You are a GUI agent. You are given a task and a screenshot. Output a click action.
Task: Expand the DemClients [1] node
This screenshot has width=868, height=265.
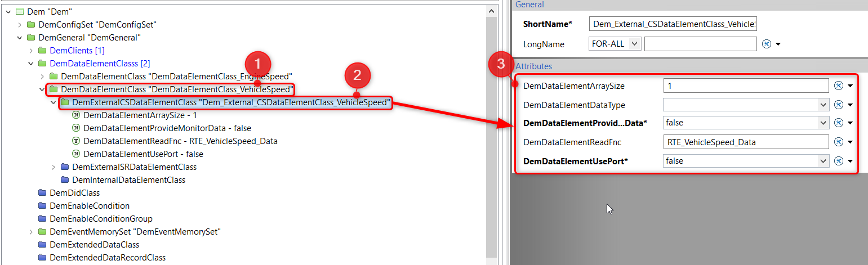pyautogui.click(x=31, y=51)
